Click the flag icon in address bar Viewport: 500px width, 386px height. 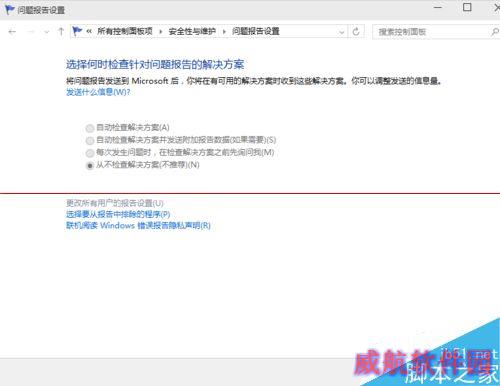click(77, 31)
